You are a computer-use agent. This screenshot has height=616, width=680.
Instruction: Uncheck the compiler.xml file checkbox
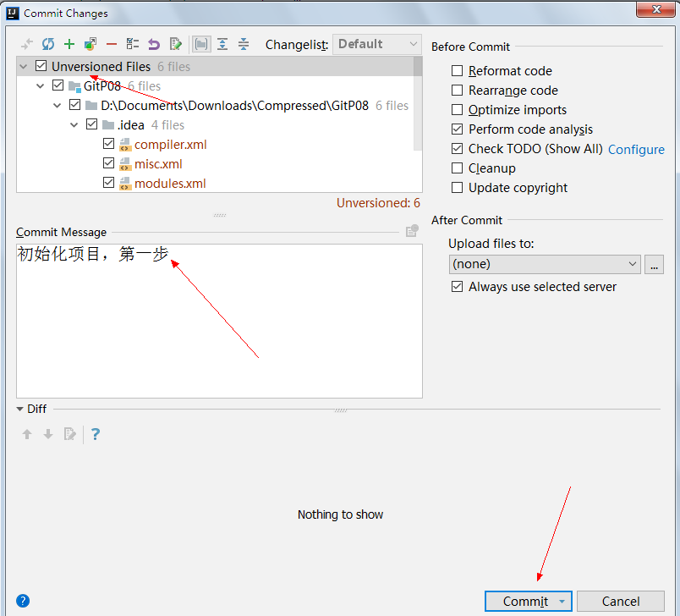point(108,145)
